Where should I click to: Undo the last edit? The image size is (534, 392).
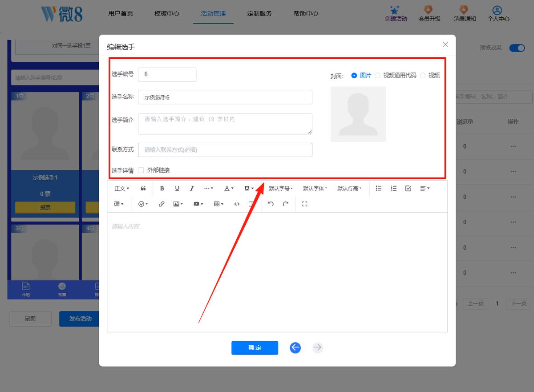coord(271,204)
